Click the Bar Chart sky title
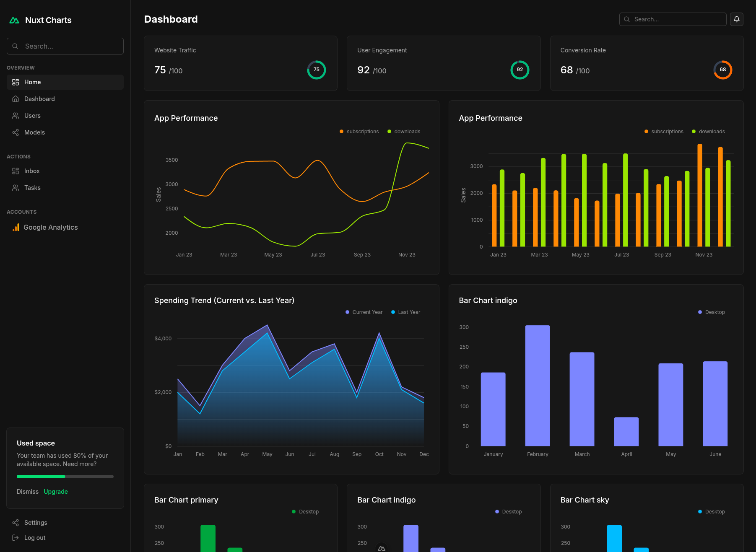756x552 pixels. coord(585,500)
